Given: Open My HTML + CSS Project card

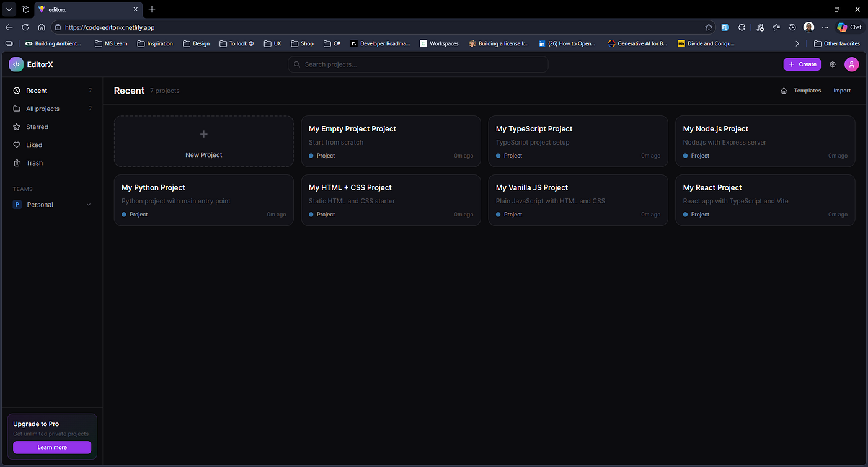Looking at the screenshot, I should click(x=391, y=200).
